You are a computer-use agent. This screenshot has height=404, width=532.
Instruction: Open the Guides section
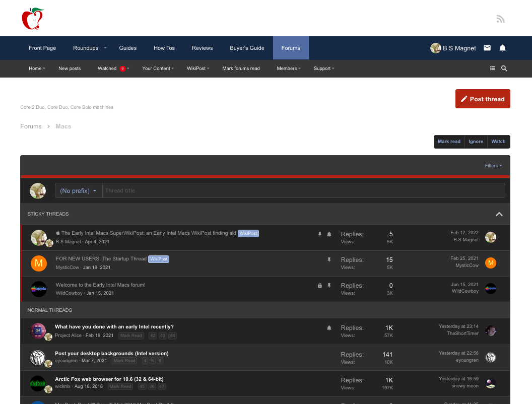point(128,48)
